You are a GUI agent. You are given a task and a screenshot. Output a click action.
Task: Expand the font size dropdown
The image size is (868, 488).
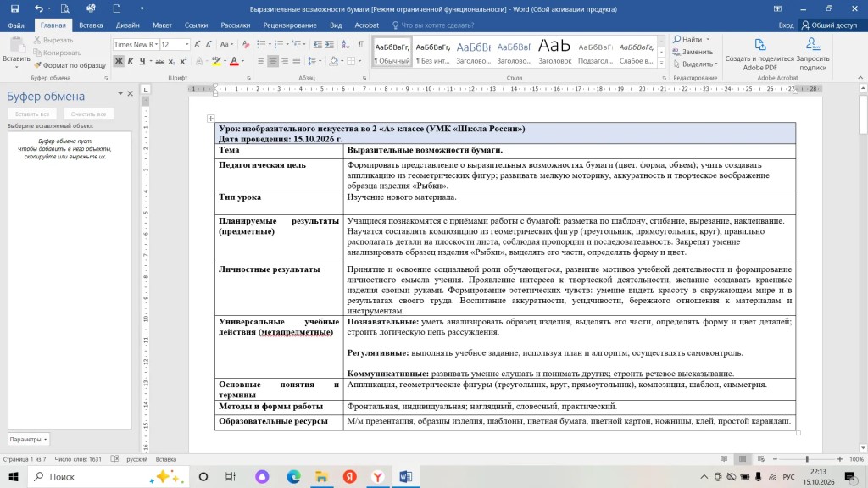coord(186,44)
